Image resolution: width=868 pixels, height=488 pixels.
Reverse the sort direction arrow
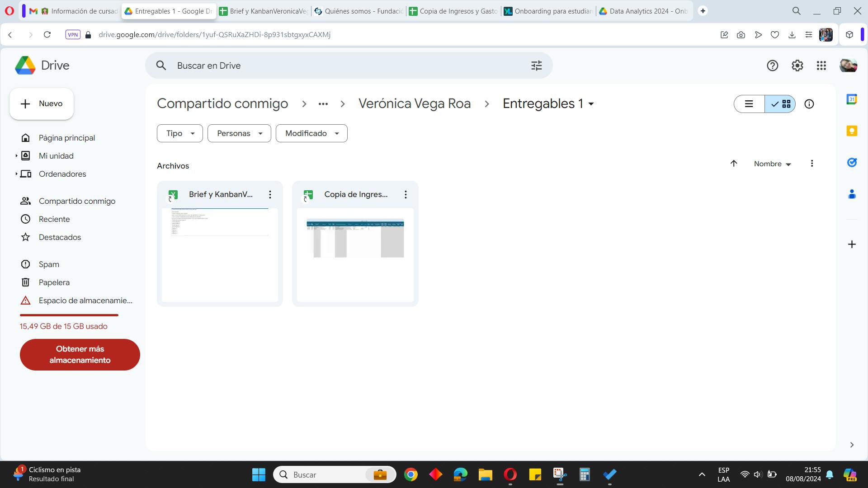point(734,164)
